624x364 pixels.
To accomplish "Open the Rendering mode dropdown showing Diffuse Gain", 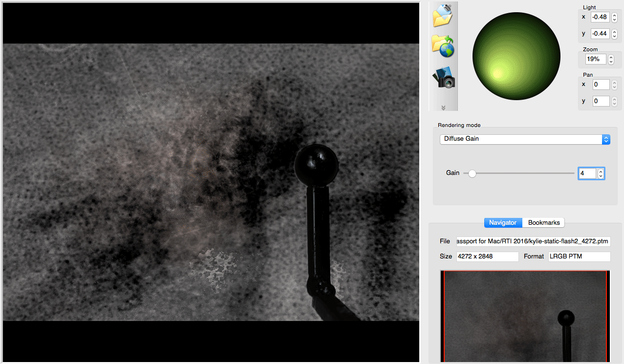I will point(525,139).
